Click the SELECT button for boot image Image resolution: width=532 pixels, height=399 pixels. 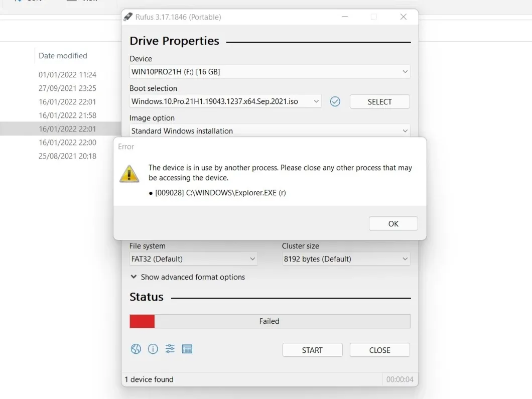[379, 102]
